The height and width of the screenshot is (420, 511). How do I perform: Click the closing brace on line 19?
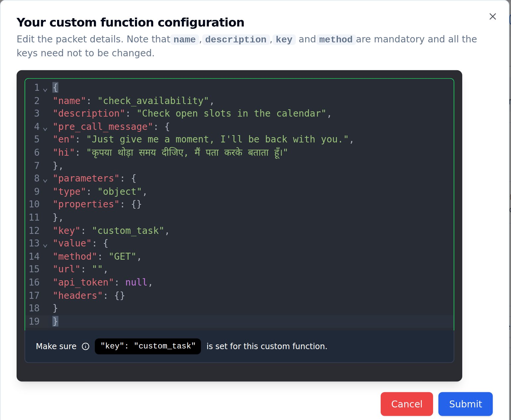(x=55, y=321)
